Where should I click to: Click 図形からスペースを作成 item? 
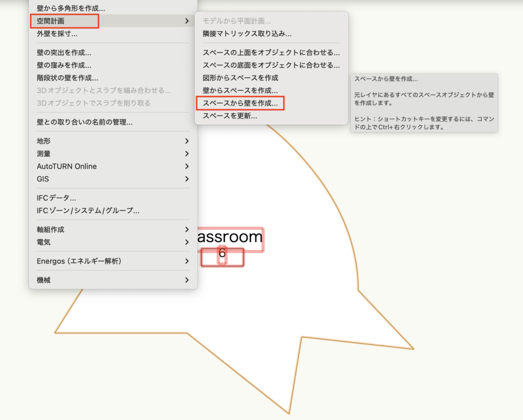click(x=240, y=78)
